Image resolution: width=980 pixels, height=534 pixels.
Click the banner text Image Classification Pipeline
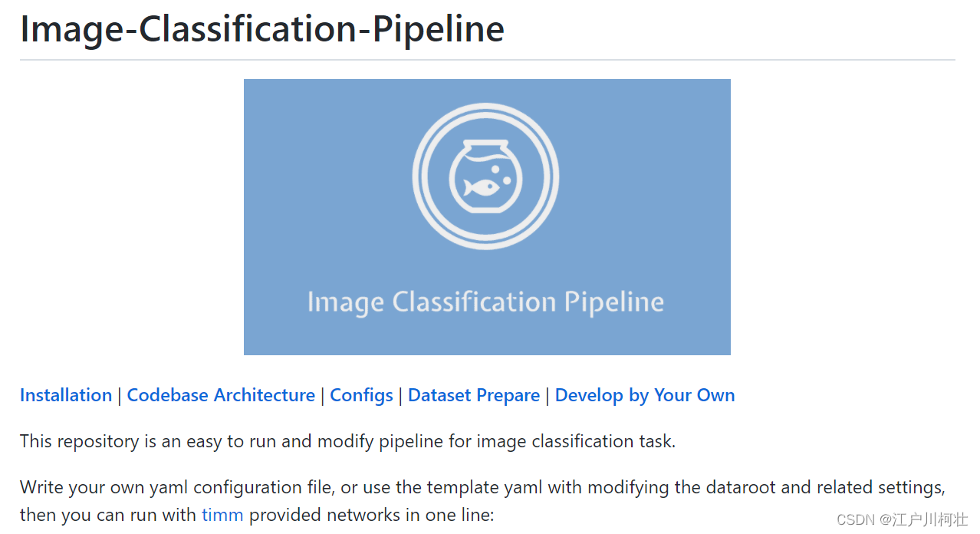click(485, 302)
